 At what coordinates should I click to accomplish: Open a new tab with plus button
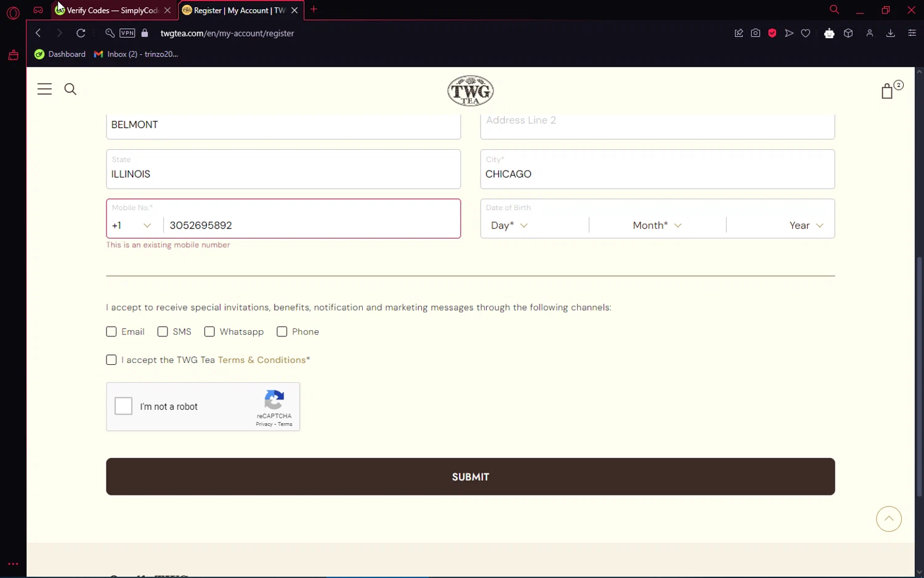[314, 9]
